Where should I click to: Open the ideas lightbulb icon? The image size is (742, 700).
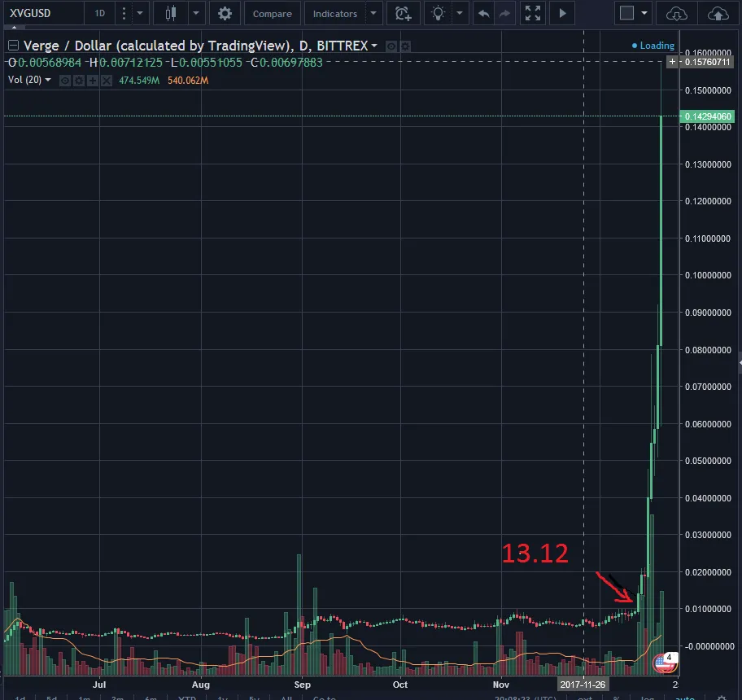click(439, 14)
